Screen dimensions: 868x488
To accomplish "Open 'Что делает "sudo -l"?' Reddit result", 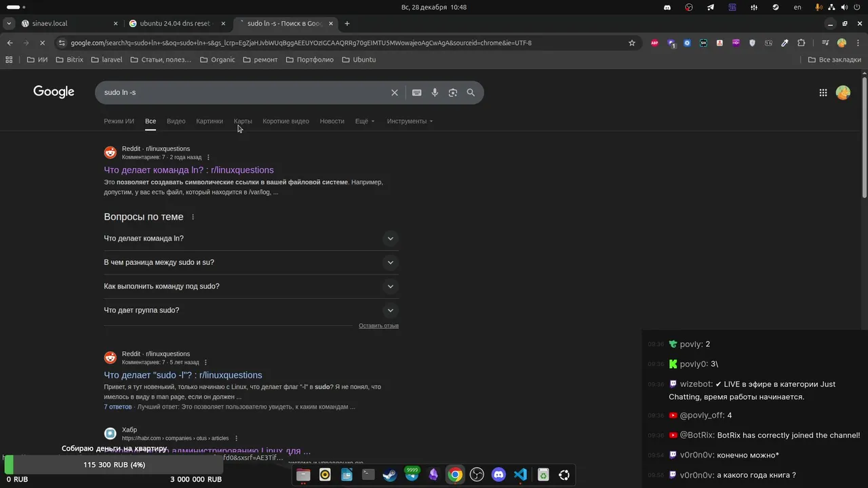I will coord(183,375).
